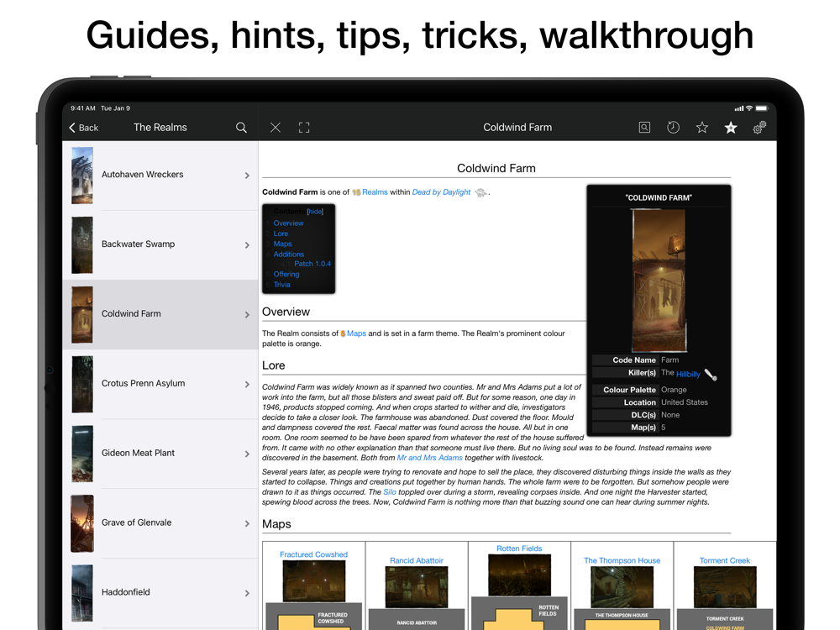Open Dead by Daylight link

coord(441,192)
